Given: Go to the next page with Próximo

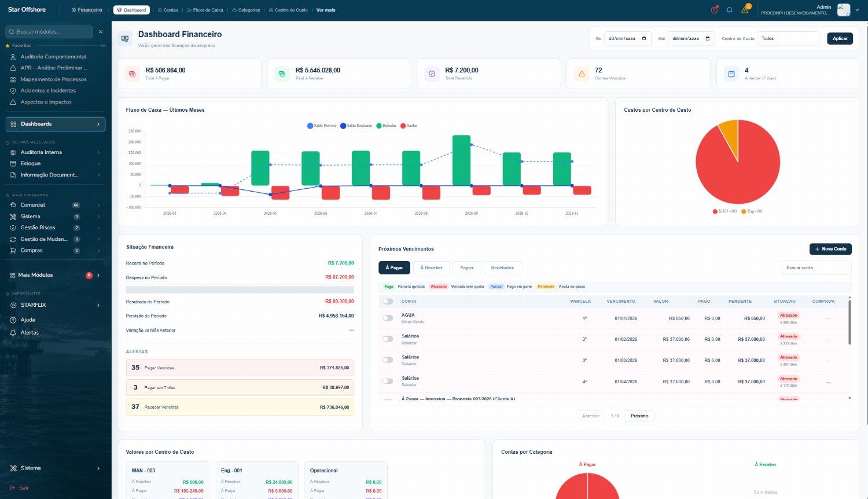Looking at the screenshot, I should coord(639,416).
